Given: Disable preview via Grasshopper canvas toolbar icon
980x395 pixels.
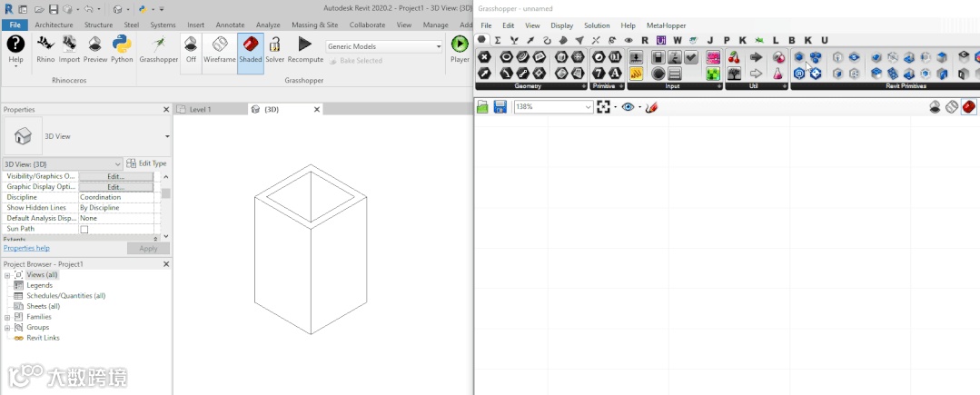Looking at the screenshot, I should [x=935, y=107].
